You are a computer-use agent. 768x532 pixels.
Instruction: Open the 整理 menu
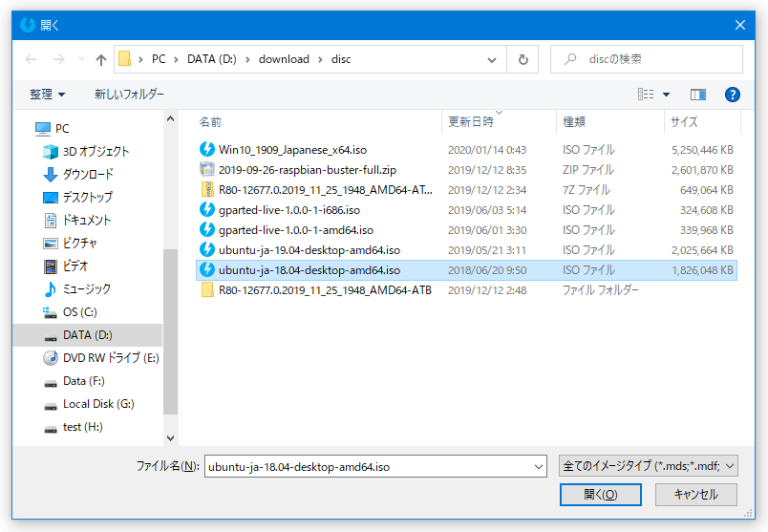click(x=47, y=94)
